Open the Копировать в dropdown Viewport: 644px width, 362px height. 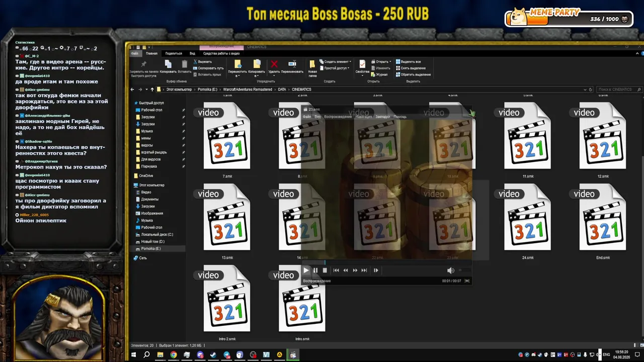257,68
